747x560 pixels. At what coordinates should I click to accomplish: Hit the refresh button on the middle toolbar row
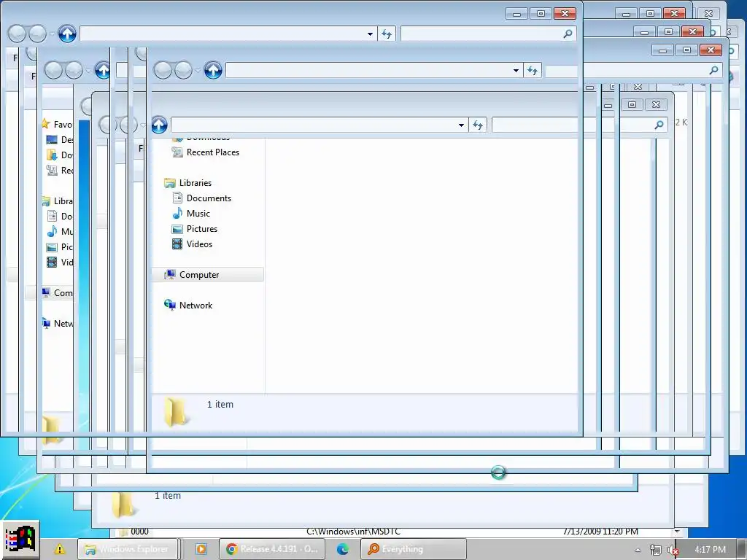point(532,71)
